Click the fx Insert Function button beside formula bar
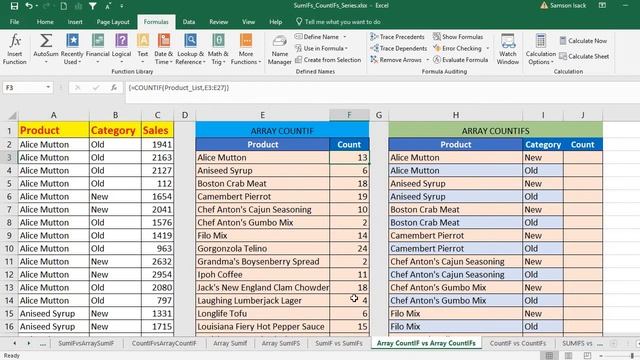Screen dimensions: 640x360 pos(114,88)
